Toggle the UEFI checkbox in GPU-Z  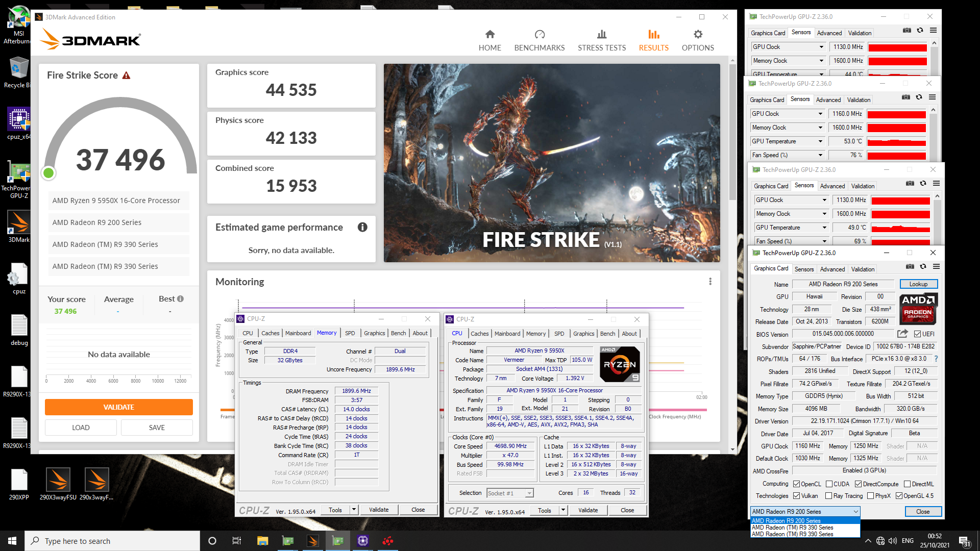coord(917,334)
